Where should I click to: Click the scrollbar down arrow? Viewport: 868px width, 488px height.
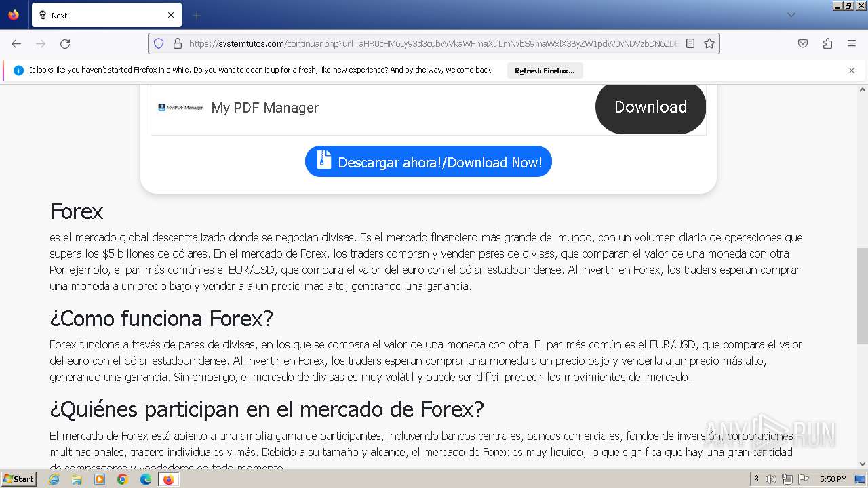click(x=863, y=464)
